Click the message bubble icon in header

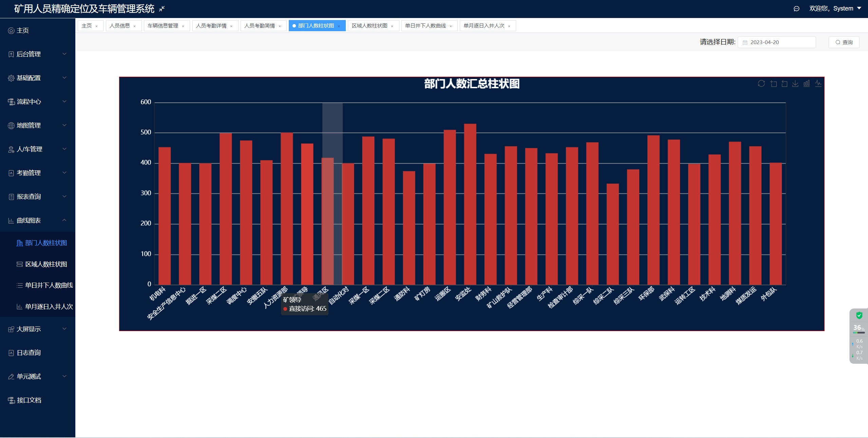coord(796,9)
